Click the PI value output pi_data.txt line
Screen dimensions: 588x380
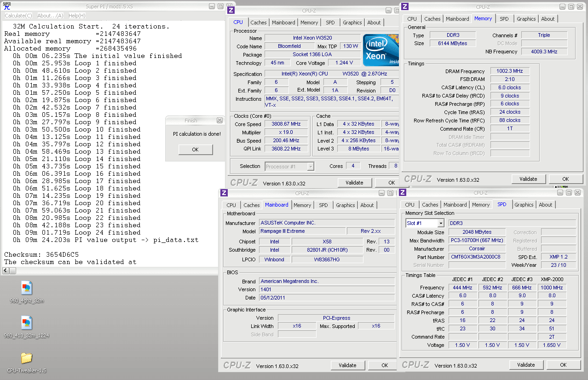click(x=106, y=240)
